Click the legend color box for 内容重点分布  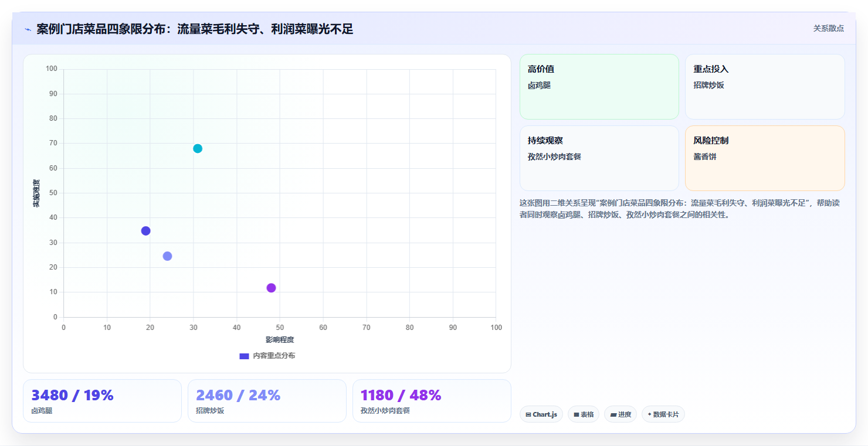(244, 356)
